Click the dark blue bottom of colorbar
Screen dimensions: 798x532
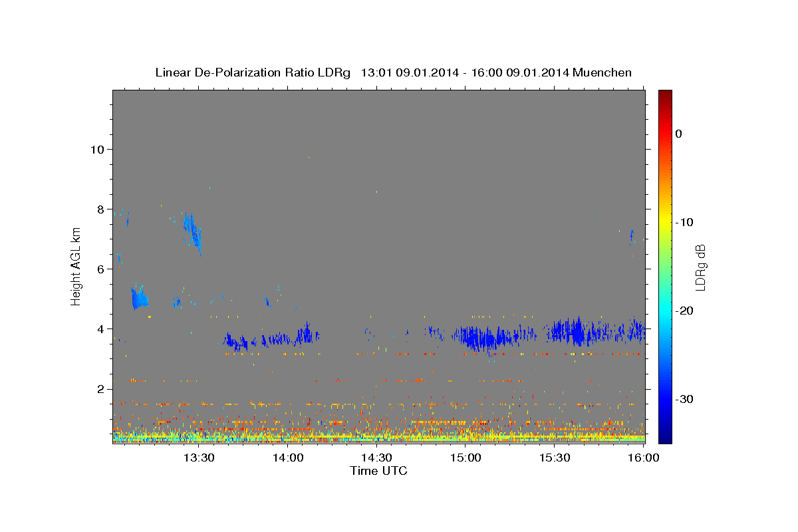(x=665, y=438)
